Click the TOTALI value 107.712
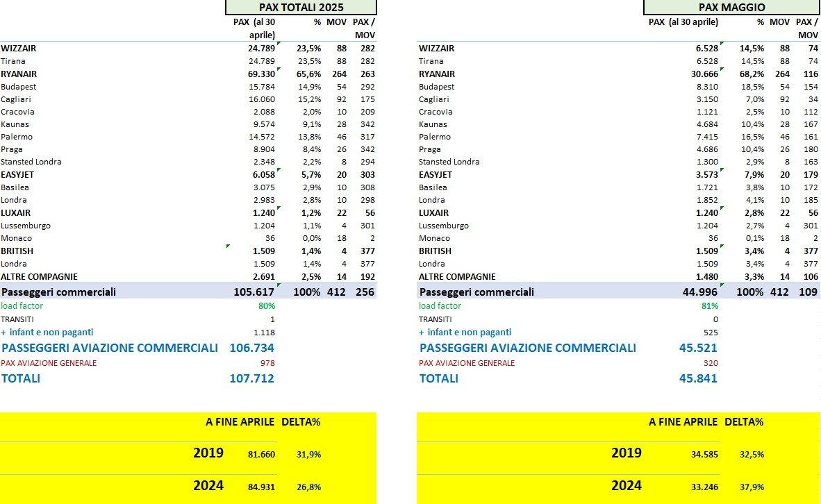 (252, 378)
